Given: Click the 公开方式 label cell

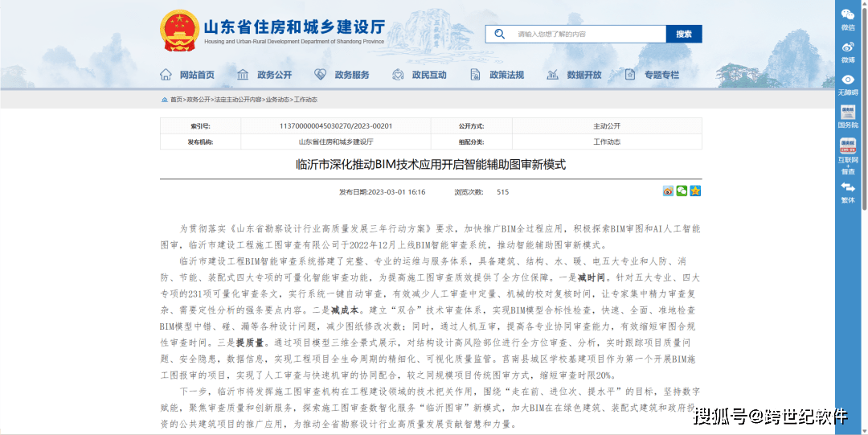Looking at the screenshot, I should [472, 125].
